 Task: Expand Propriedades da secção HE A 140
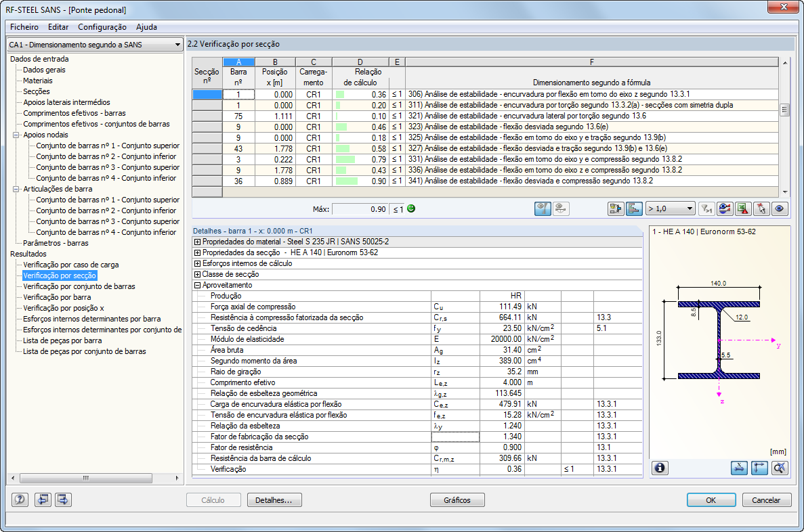pyautogui.click(x=197, y=252)
